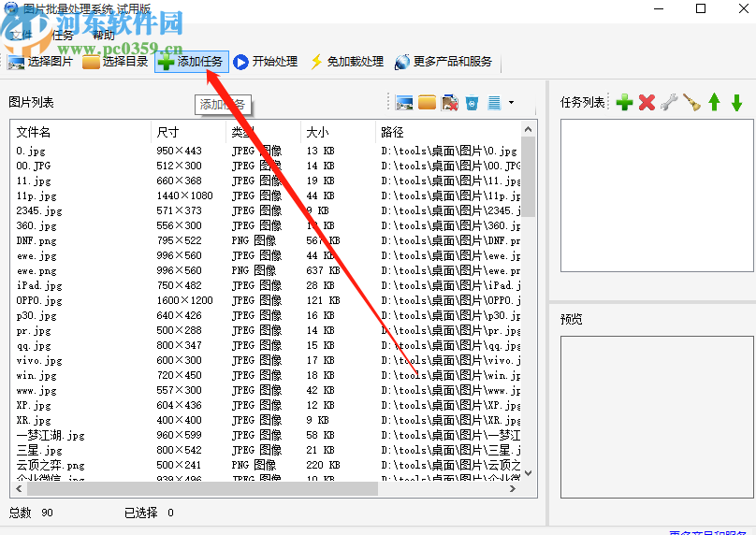Select file 00.JPG row
The height and width of the screenshot is (535, 756).
[x=266, y=166]
